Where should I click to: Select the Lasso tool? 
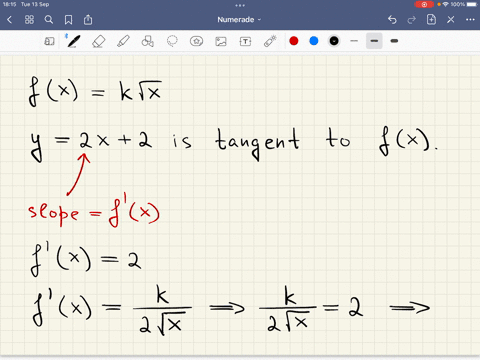pos(172,41)
